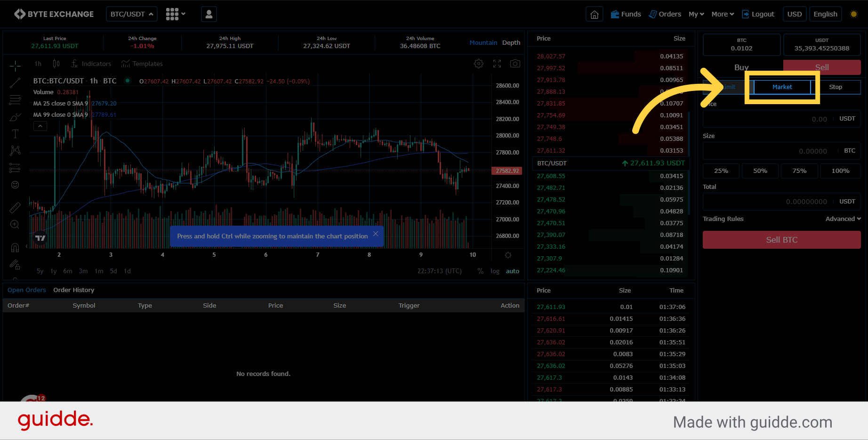Switch to Mountain chart view

point(483,42)
